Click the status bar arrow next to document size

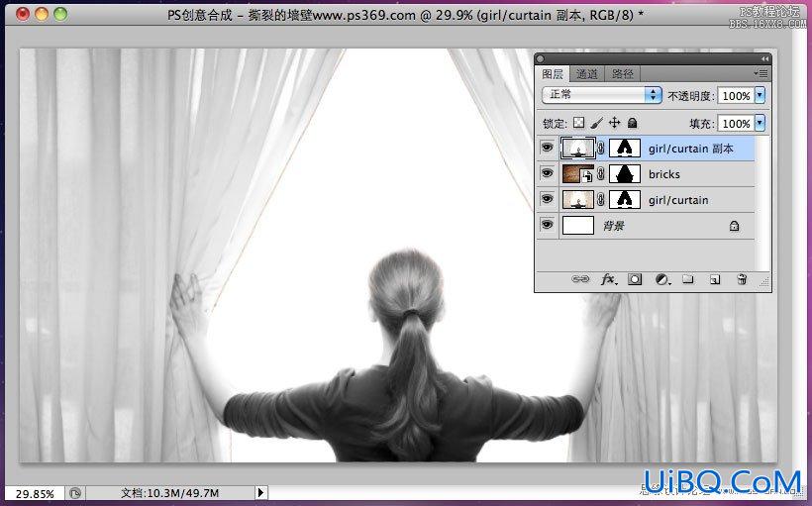coord(261,492)
